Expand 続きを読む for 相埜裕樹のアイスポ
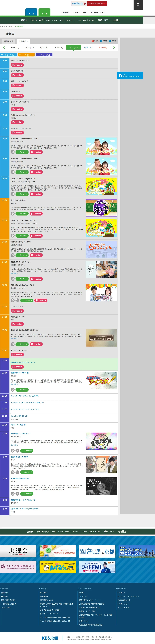The image size is (155, 644). [14, 384]
